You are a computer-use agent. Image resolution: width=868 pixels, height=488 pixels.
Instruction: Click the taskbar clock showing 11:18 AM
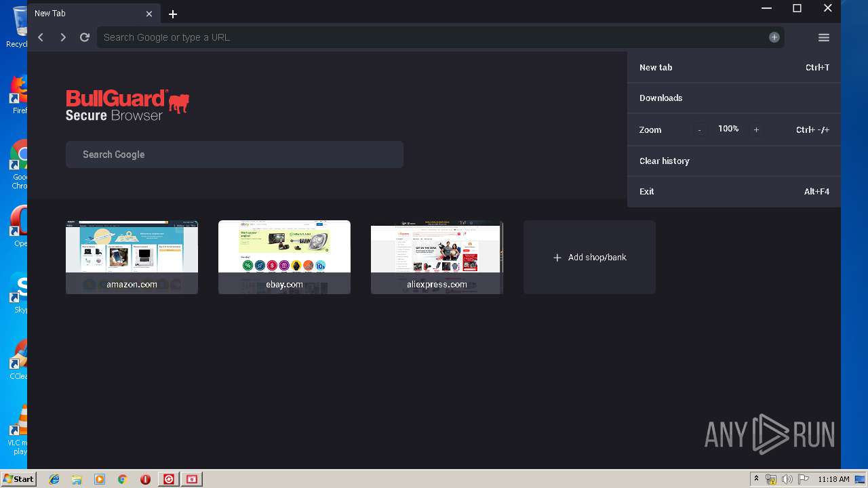(833, 479)
